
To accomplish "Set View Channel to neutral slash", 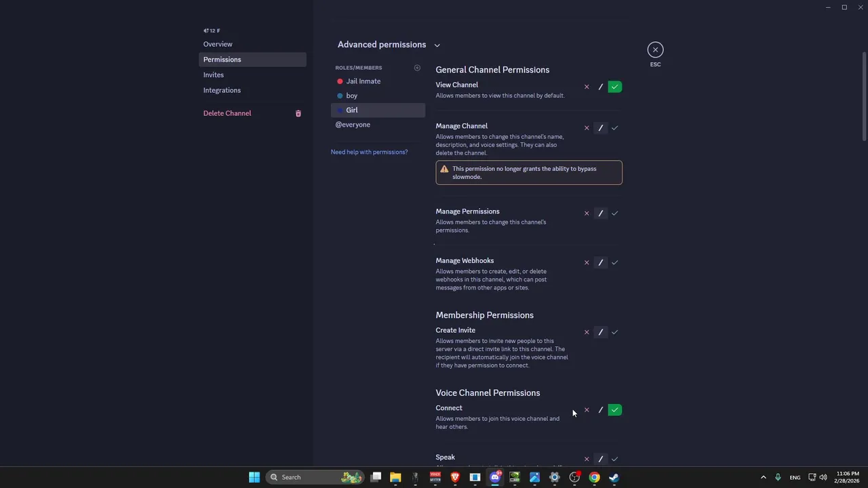I will [601, 87].
